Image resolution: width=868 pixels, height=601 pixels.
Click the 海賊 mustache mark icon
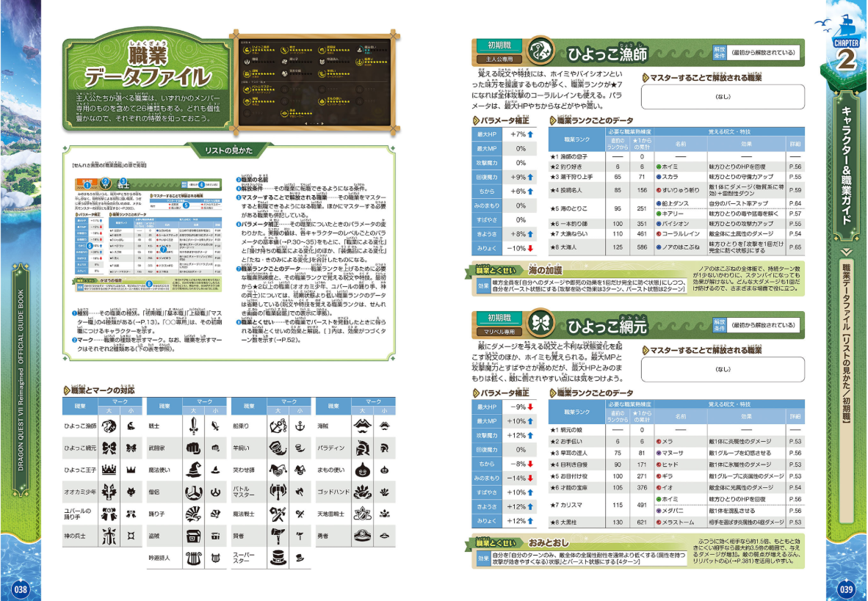[363, 426]
